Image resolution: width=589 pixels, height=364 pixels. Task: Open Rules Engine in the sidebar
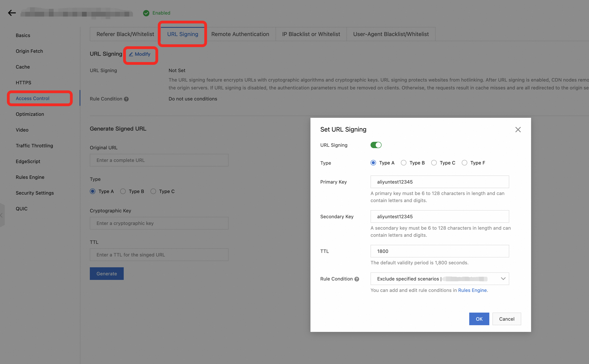click(x=30, y=177)
